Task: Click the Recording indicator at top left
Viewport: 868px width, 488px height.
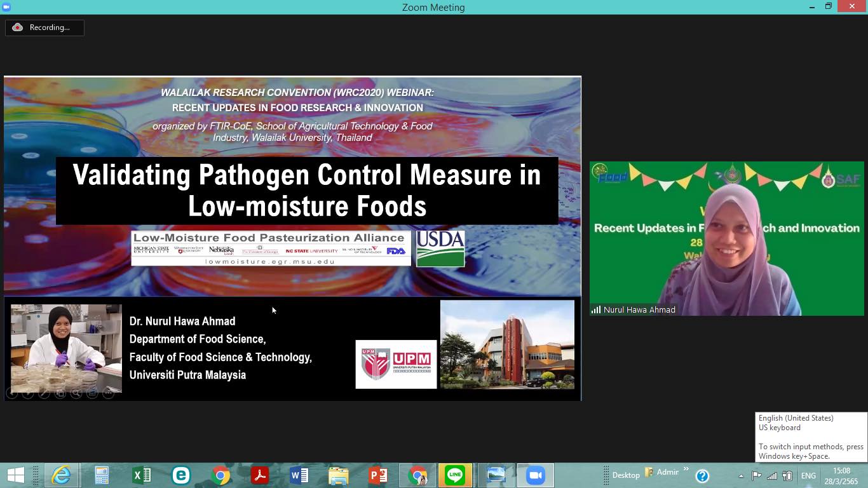Action: [44, 27]
